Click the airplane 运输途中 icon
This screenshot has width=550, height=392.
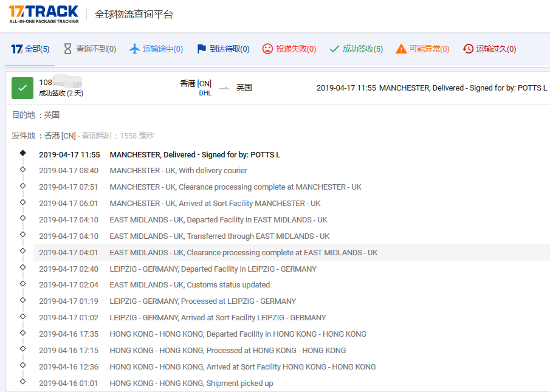135,49
